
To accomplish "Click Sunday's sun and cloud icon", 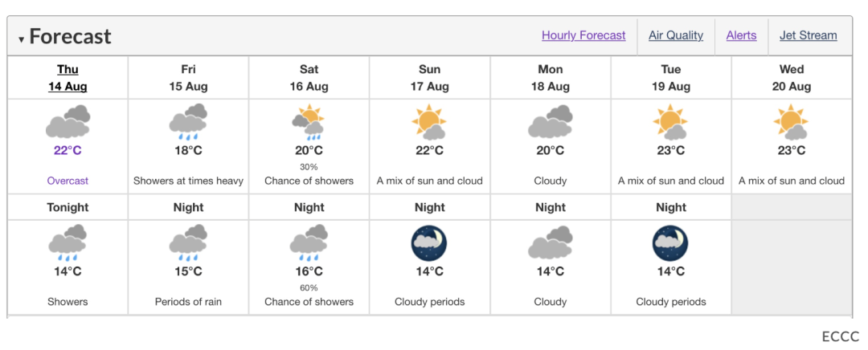I will click(x=429, y=122).
